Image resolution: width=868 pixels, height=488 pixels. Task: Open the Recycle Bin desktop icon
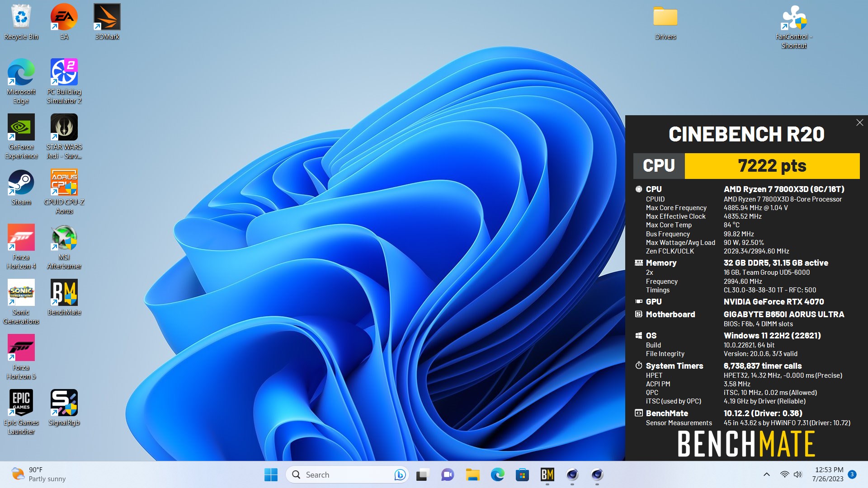coord(21,22)
